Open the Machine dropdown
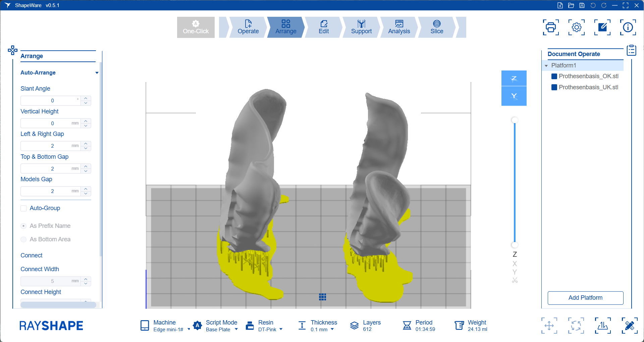This screenshot has width=644, height=342. [189, 330]
